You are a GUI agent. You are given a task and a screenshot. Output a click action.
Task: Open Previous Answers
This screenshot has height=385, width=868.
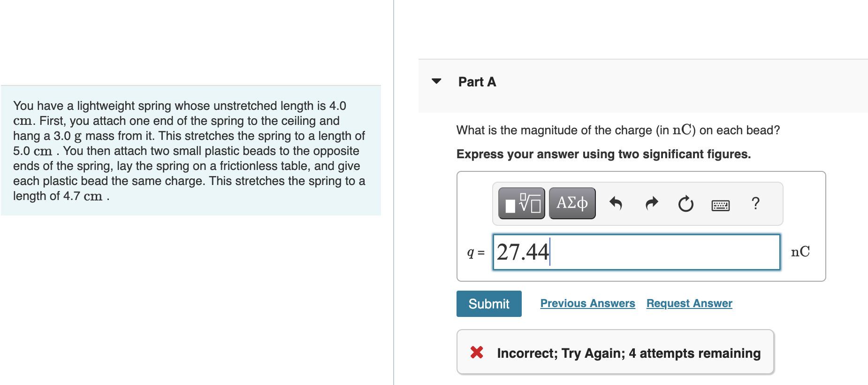(587, 303)
